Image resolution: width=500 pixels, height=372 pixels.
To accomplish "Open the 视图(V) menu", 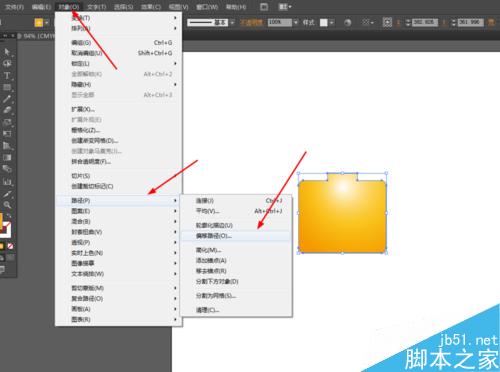I will click(x=178, y=7).
